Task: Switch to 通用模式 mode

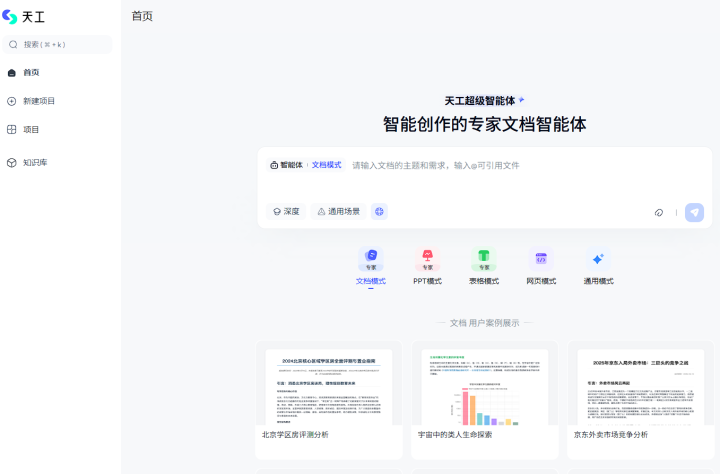Action: point(598,259)
